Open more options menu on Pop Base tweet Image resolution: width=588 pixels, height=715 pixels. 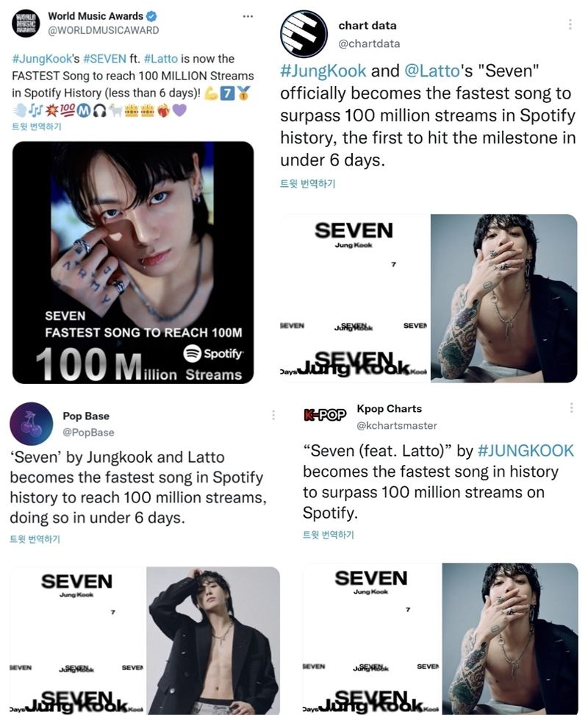tap(273, 414)
